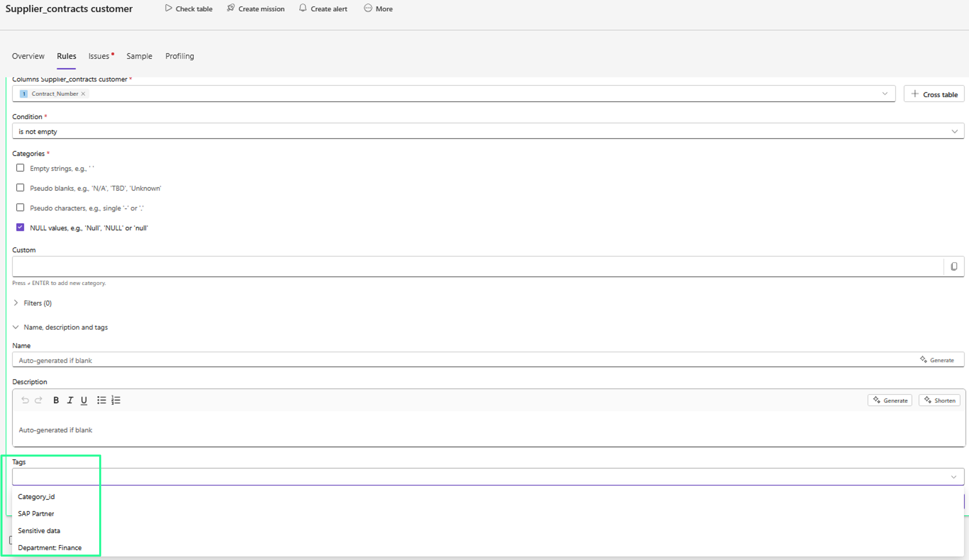969x560 pixels.
Task: Open the Issues tab
Action: [x=99, y=56]
